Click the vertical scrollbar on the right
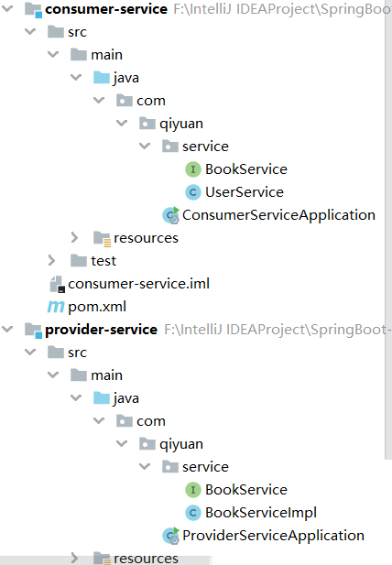 [x=388, y=231]
